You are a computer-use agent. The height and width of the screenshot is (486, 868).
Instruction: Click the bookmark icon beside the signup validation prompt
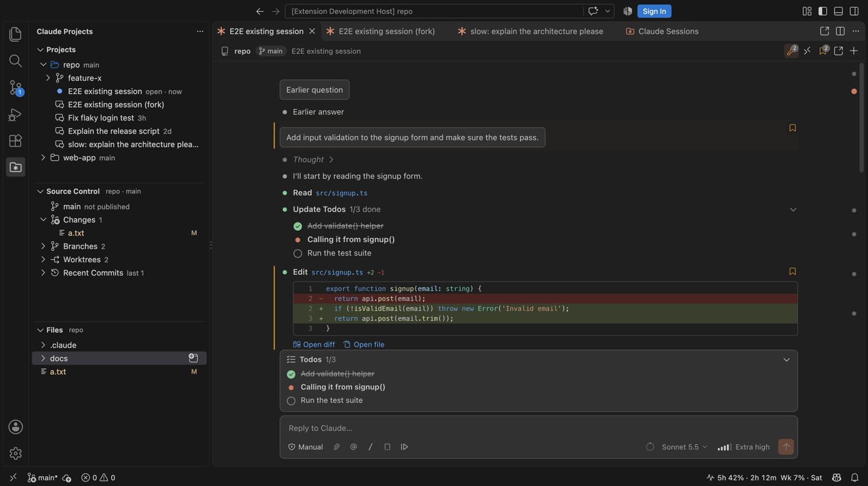(x=793, y=128)
